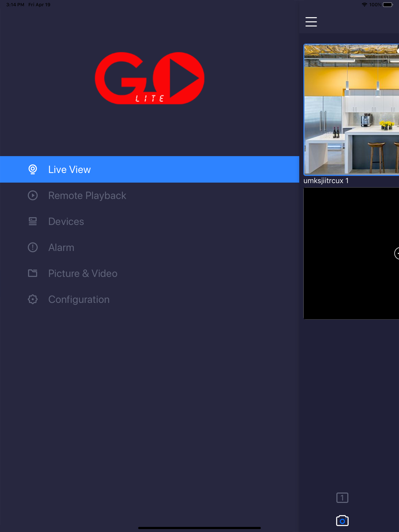Click the Live View camera icon

pos(33,169)
